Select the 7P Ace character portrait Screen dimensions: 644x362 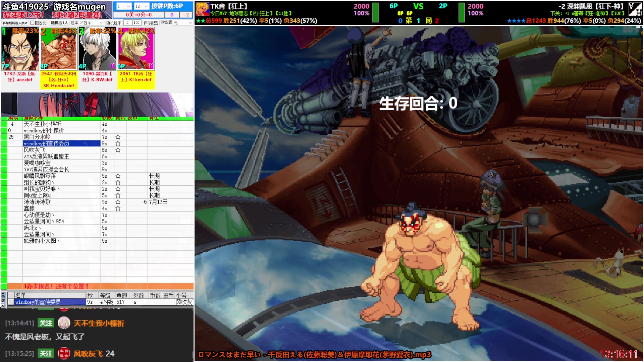[x=20, y=49]
